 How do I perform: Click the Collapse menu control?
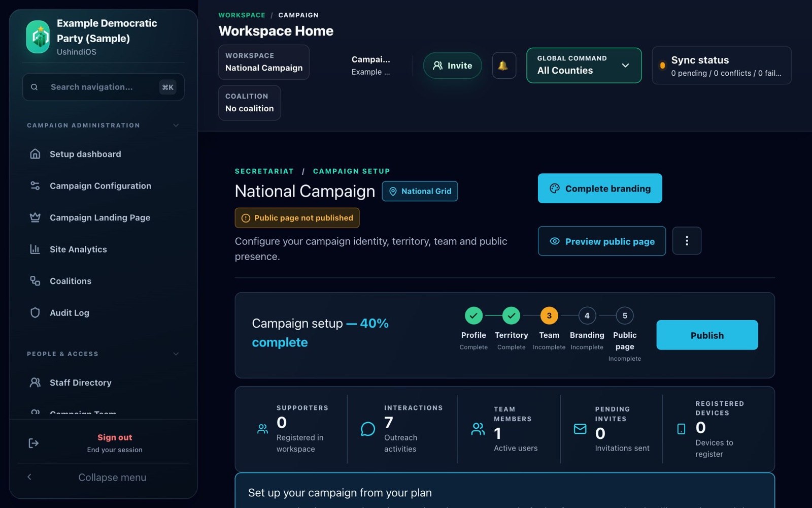click(104, 477)
